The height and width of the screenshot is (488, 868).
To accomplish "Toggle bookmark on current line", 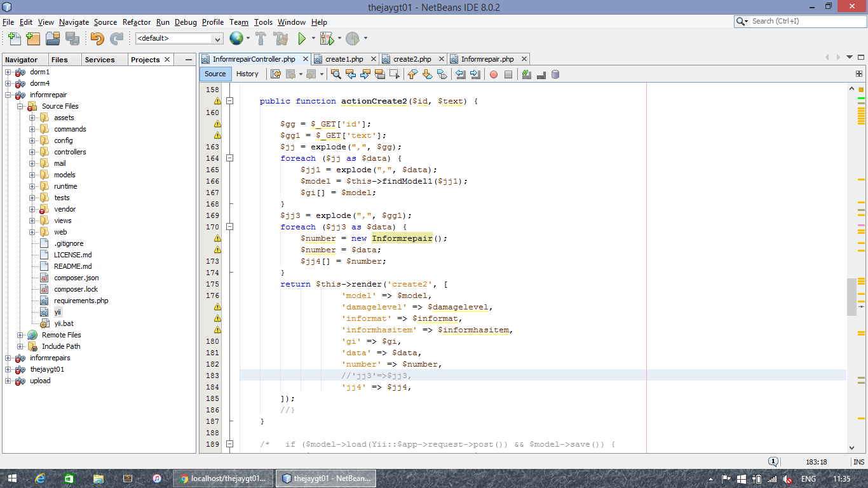I will (442, 74).
